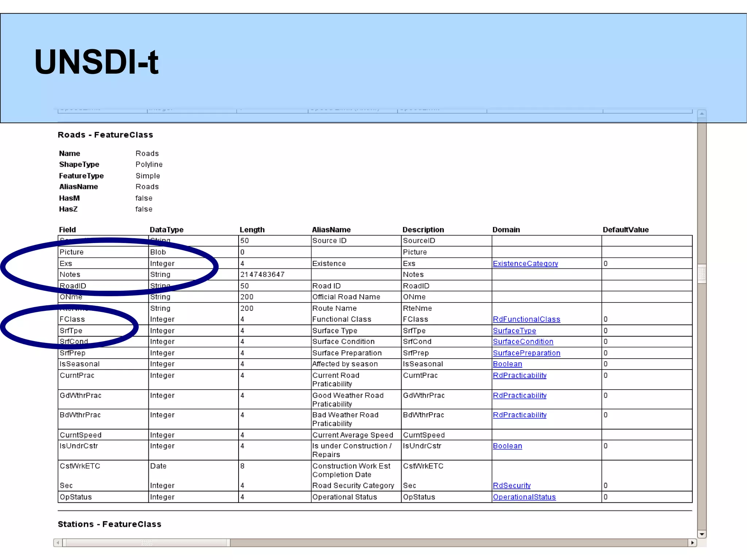
Task: Click vertical scrollbar down arrow
Action: click(702, 534)
